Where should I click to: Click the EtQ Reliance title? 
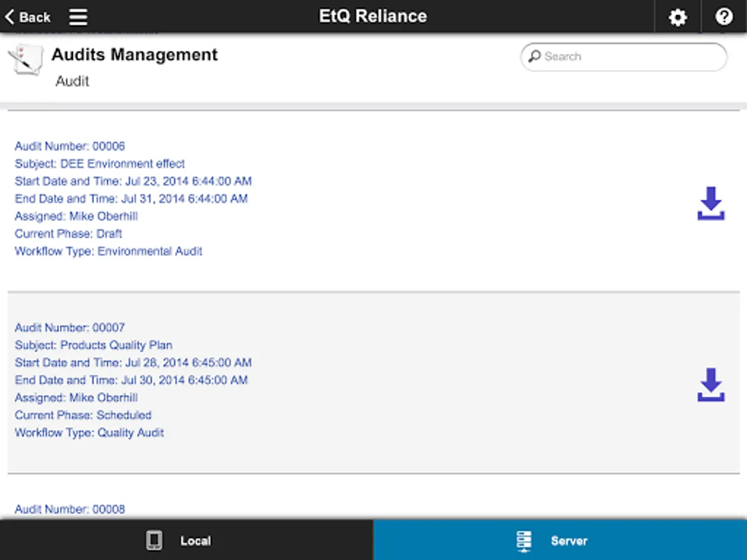[x=373, y=16]
